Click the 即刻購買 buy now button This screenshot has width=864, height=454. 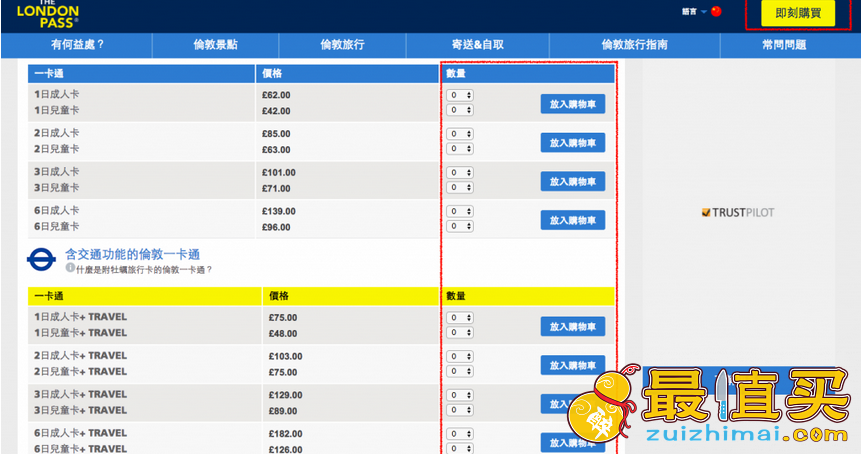pos(798,13)
